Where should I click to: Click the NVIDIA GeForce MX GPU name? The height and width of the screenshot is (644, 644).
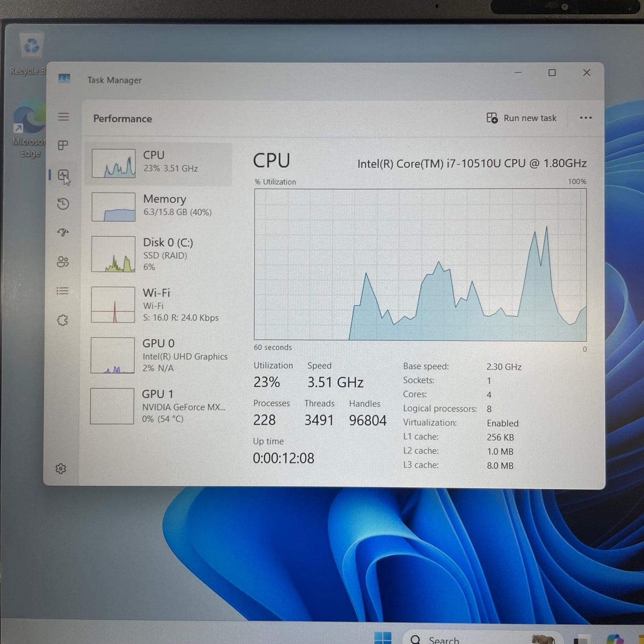tap(184, 407)
